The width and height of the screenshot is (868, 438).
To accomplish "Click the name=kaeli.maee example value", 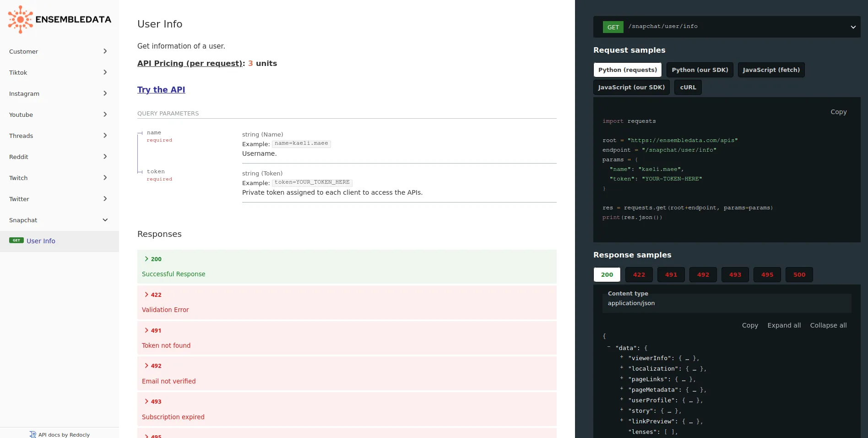I will [301, 143].
